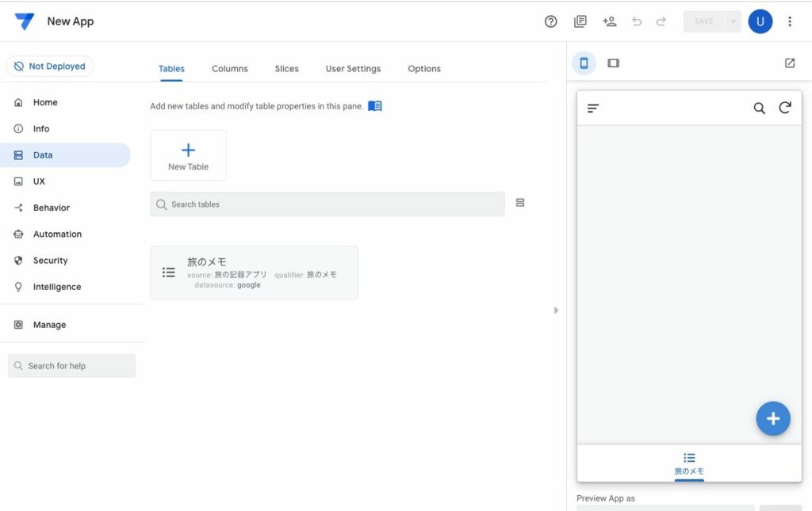Image resolution: width=812 pixels, height=511 pixels.
Task: Open the SAVE dropdown arrow
Action: click(733, 21)
